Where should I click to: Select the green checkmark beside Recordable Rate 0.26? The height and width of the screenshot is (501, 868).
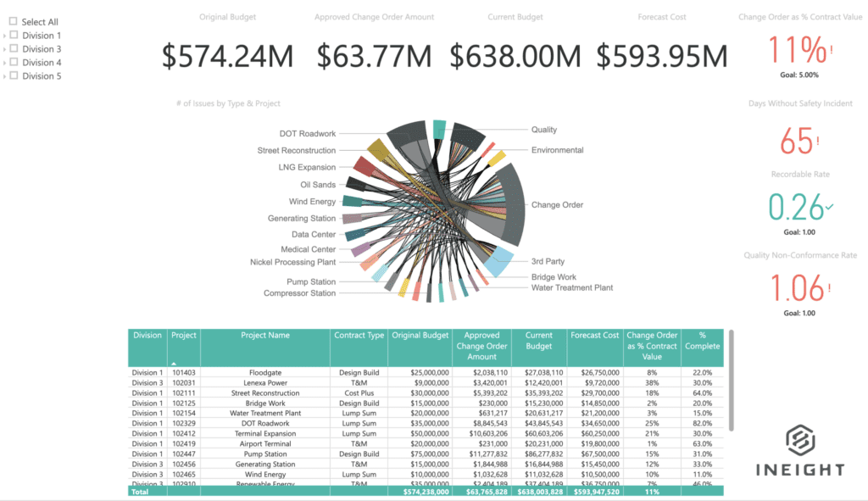point(827,206)
